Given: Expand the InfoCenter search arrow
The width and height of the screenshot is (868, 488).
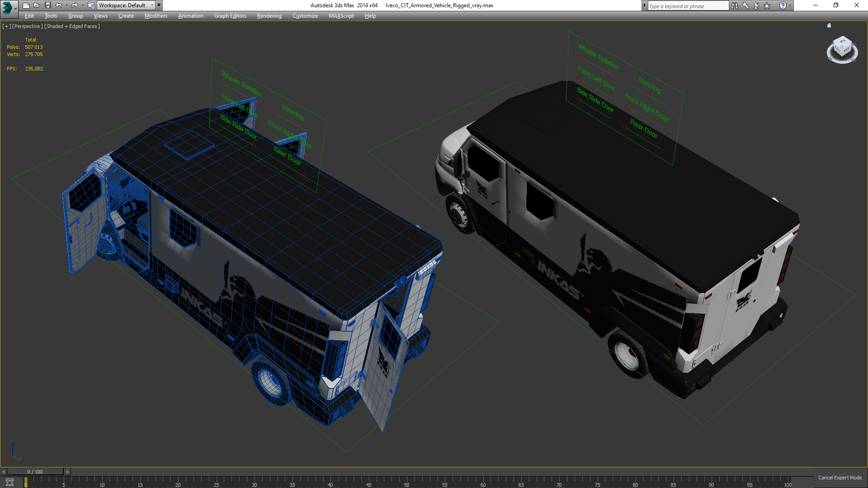Looking at the screenshot, I should click(x=645, y=5).
